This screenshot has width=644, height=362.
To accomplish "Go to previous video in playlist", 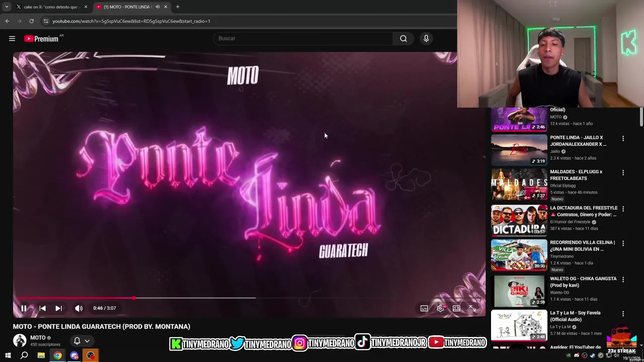I will click(42, 308).
